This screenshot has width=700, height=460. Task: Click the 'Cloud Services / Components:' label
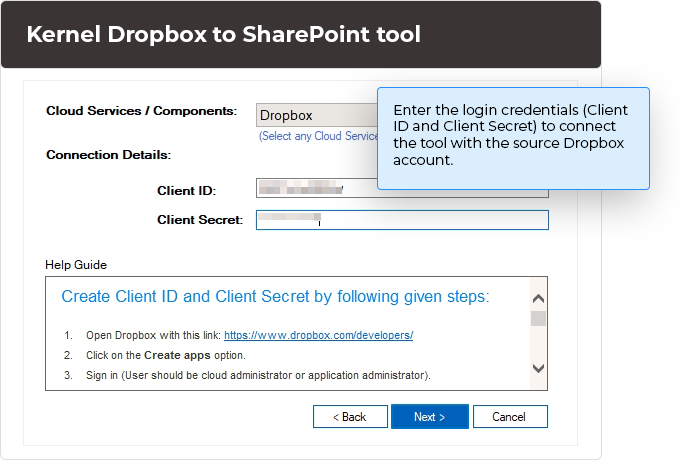(142, 111)
